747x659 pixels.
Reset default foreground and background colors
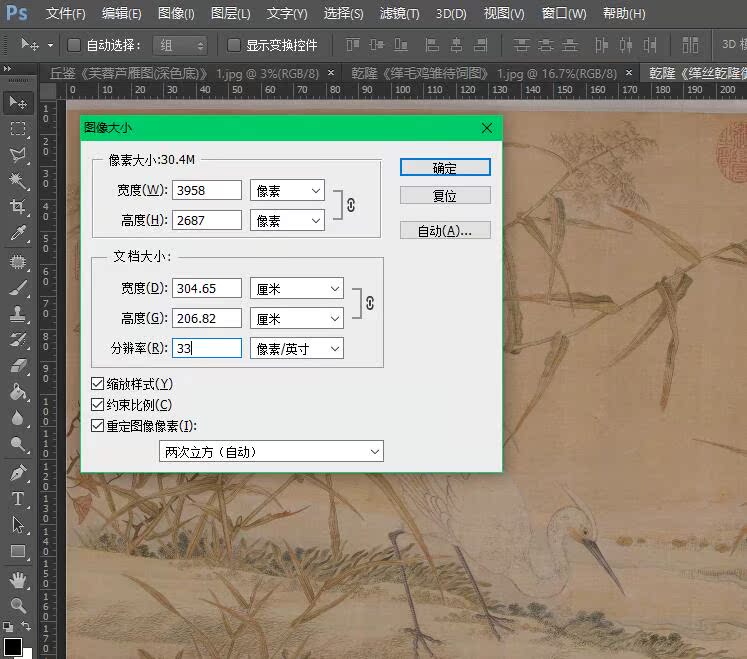pos(8,626)
